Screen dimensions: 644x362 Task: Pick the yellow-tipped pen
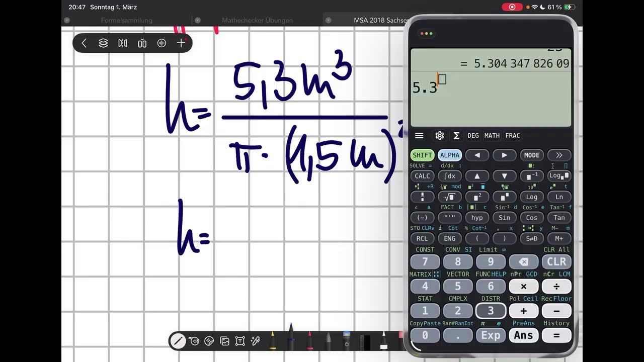click(272, 340)
